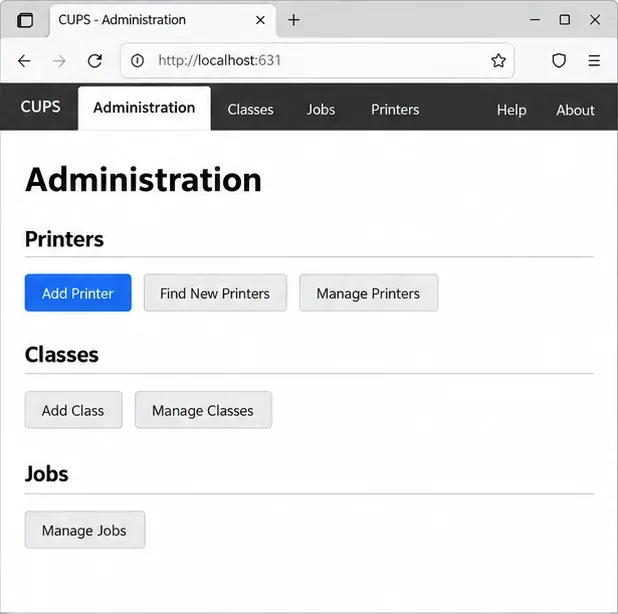Viewport: 618px width, 614px height.
Task: Bookmark this page with the star icon
Action: pos(498,61)
